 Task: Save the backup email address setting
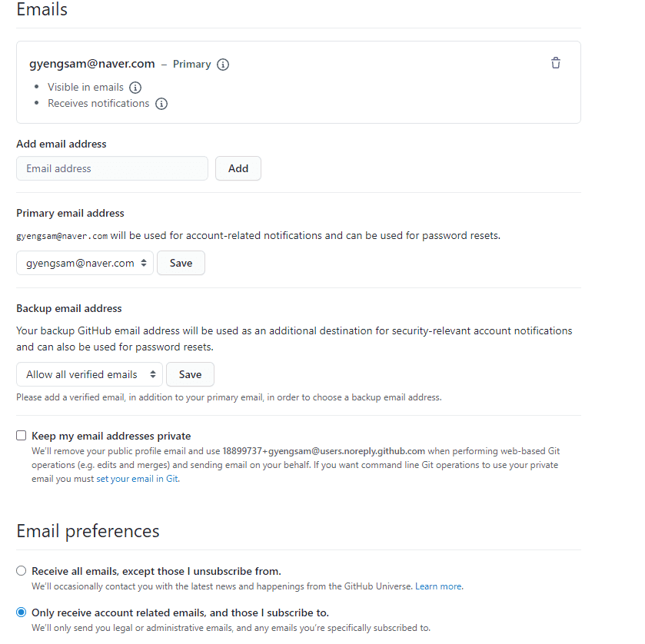click(190, 374)
